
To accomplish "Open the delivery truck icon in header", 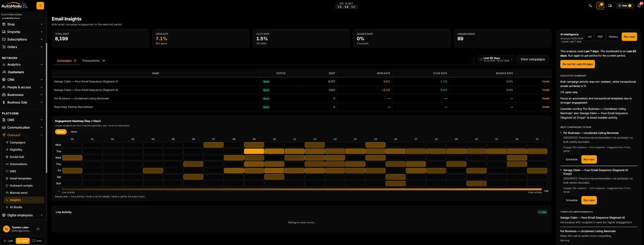I will click(610, 6).
